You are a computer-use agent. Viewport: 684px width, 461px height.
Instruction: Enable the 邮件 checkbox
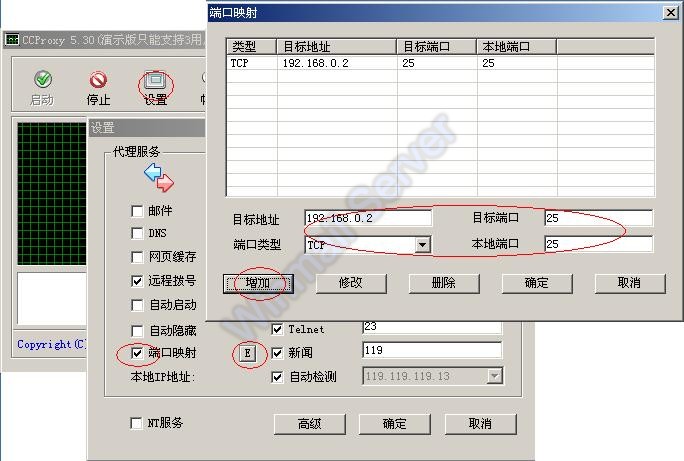pos(137,211)
